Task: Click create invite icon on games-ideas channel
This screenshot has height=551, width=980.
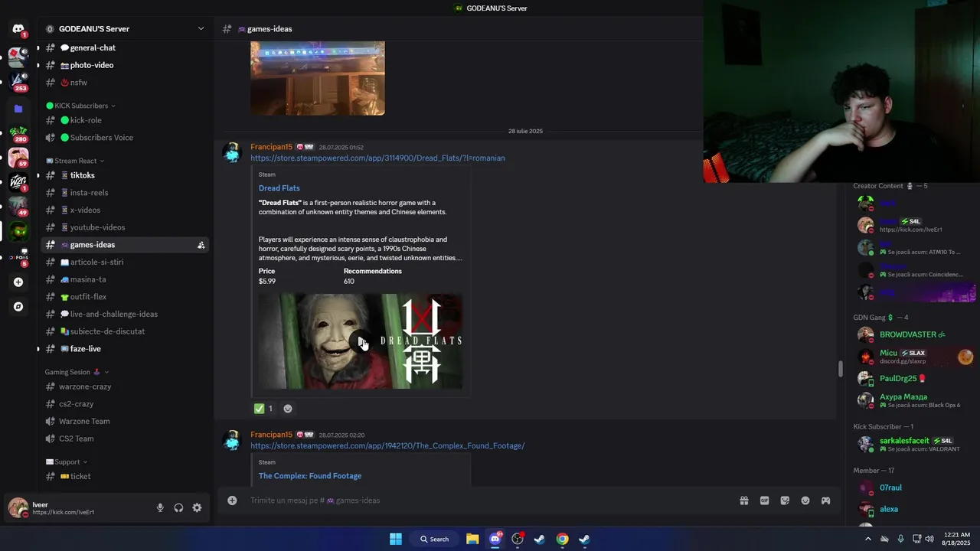Action: coord(201,245)
